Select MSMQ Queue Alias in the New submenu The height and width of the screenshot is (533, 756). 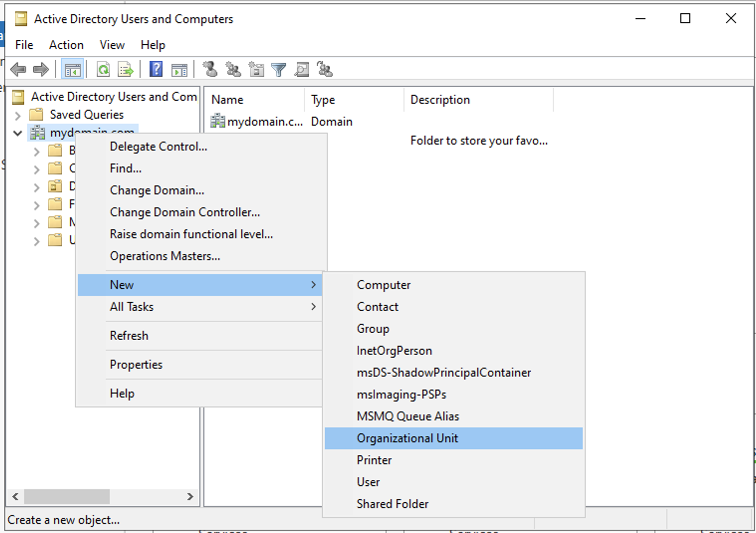point(454,416)
